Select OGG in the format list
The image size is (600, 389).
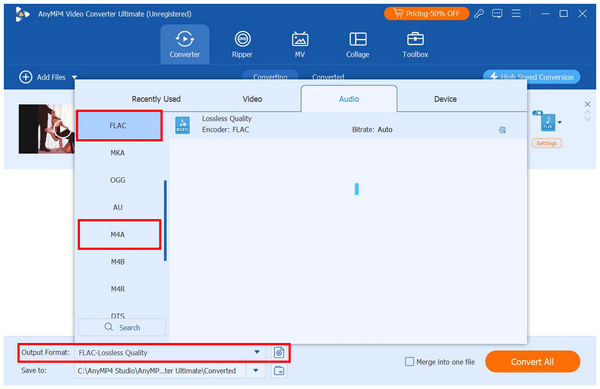click(118, 180)
